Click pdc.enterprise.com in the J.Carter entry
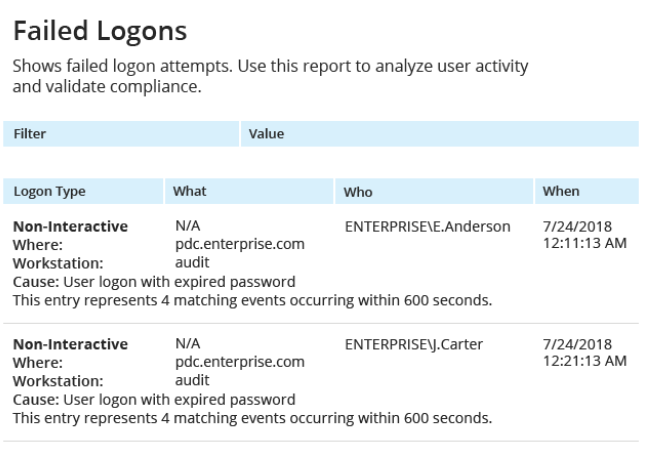This screenshot has width=649, height=450. (x=239, y=361)
